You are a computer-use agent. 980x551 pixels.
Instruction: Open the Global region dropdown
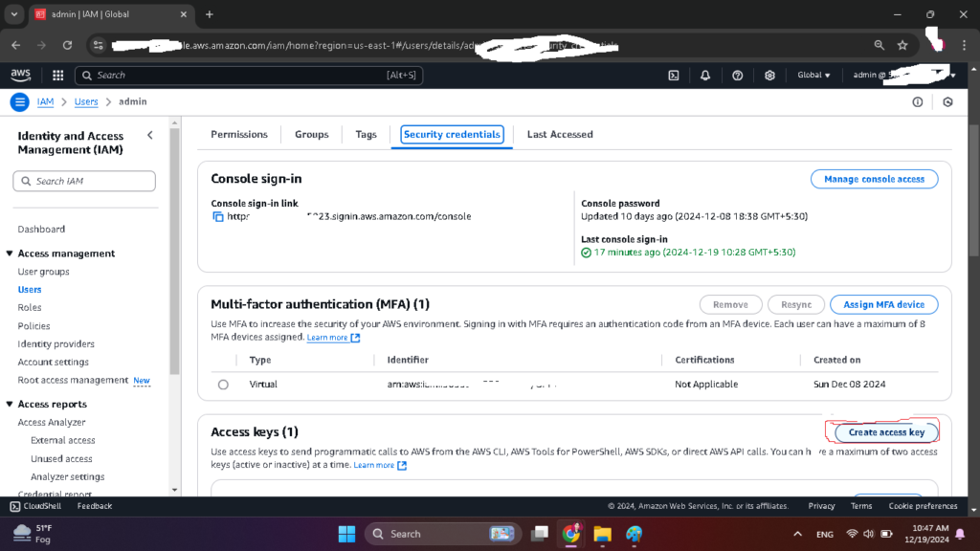pos(813,75)
